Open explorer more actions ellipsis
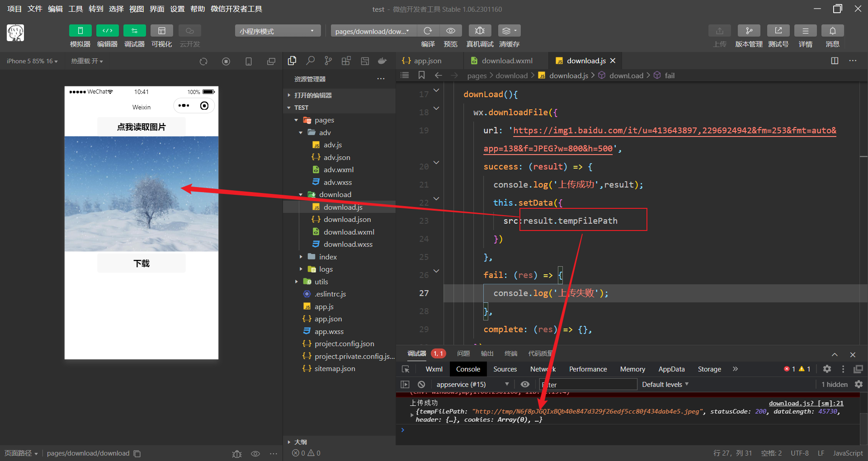The width and height of the screenshot is (868, 461). pos(381,79)
